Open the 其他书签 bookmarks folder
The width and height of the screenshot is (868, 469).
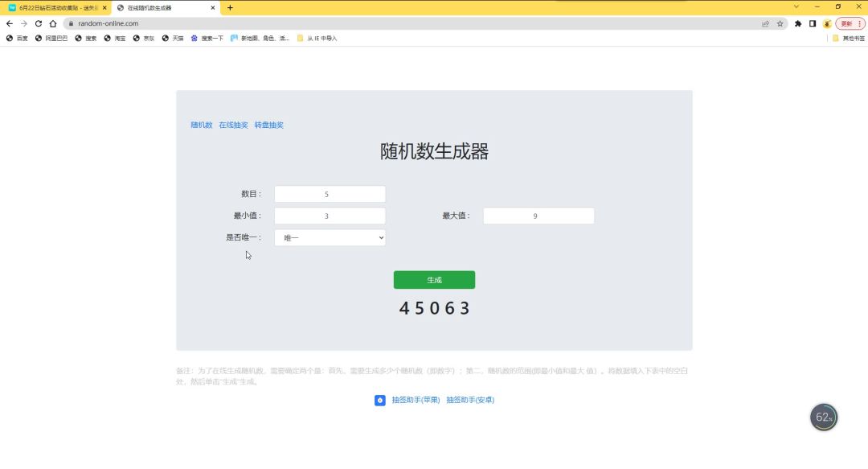click(848, 38)
